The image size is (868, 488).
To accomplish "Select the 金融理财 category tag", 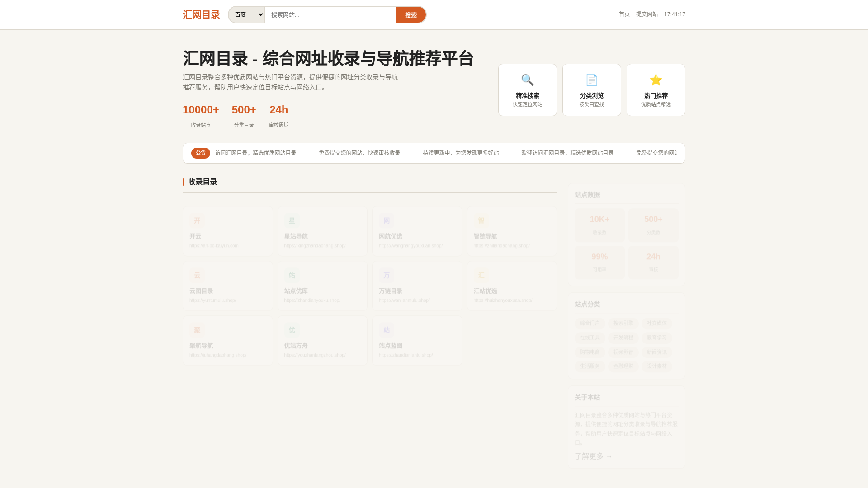I will 623,366.
